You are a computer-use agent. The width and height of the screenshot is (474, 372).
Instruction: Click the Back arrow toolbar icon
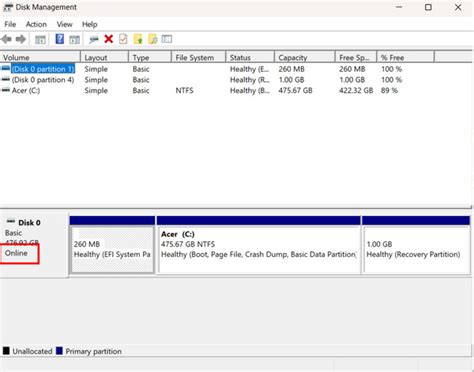pyautogui.click(x=7, y=39)
